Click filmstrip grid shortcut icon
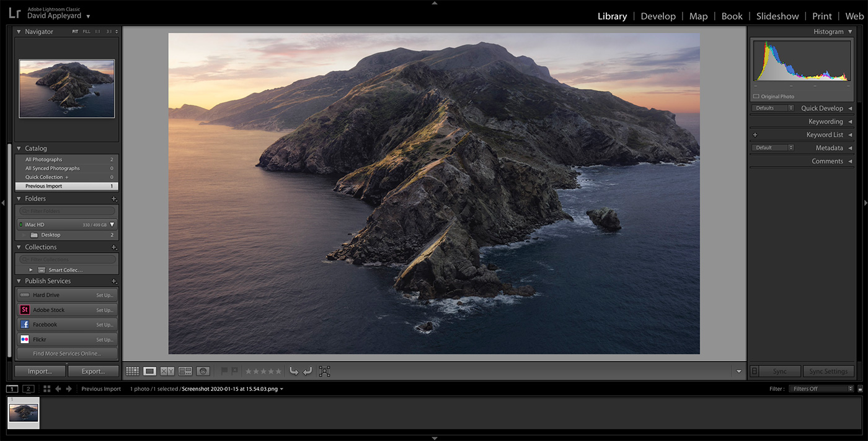Viewport: 868px width, 441px height. (47, 389)
